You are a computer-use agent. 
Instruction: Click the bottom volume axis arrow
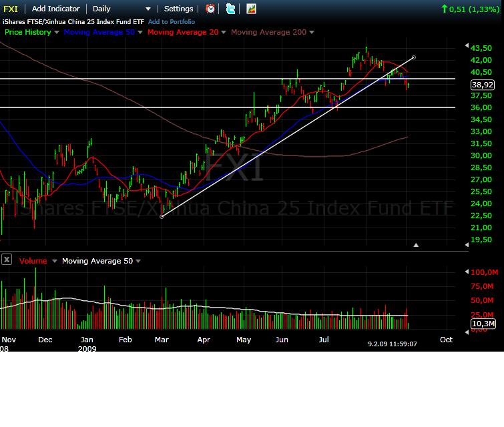(467, 332)
